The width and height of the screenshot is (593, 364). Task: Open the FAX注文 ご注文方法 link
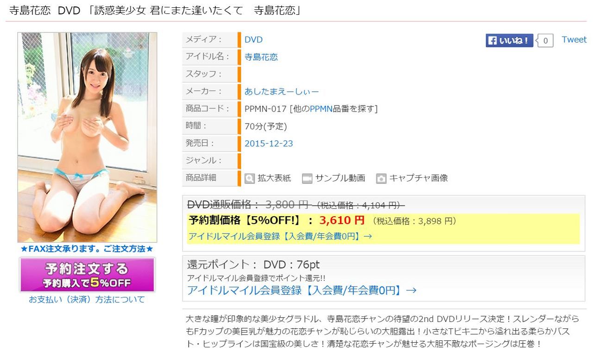click(x=87, y=249)
